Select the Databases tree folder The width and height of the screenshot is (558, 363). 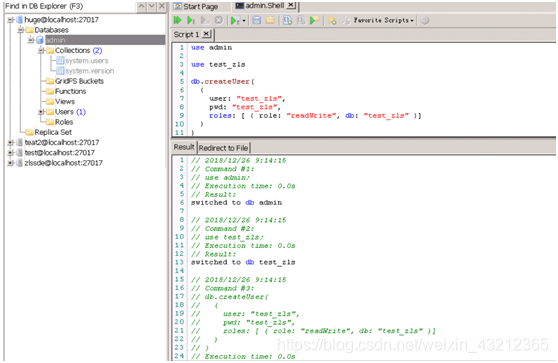(x=52, y=30)
